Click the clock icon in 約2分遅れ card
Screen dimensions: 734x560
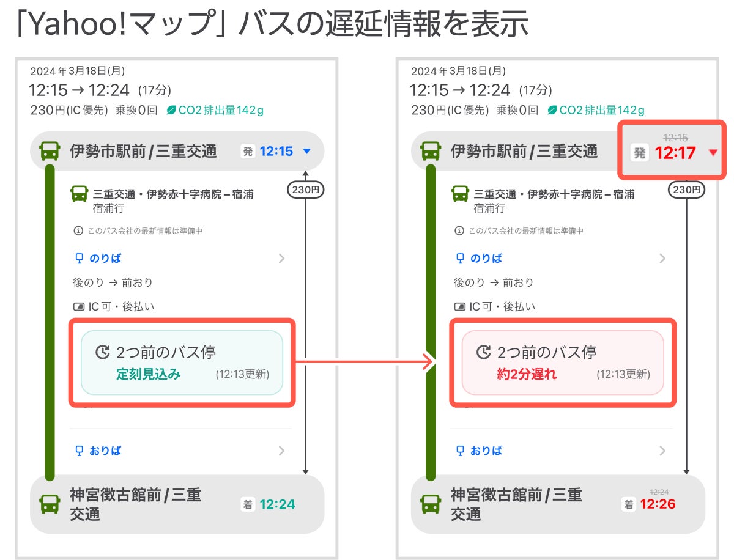point(484,352)
